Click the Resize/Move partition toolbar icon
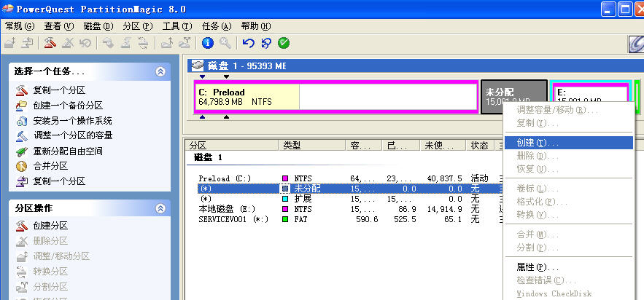This screenshot has height=300, width=644. 11,43
